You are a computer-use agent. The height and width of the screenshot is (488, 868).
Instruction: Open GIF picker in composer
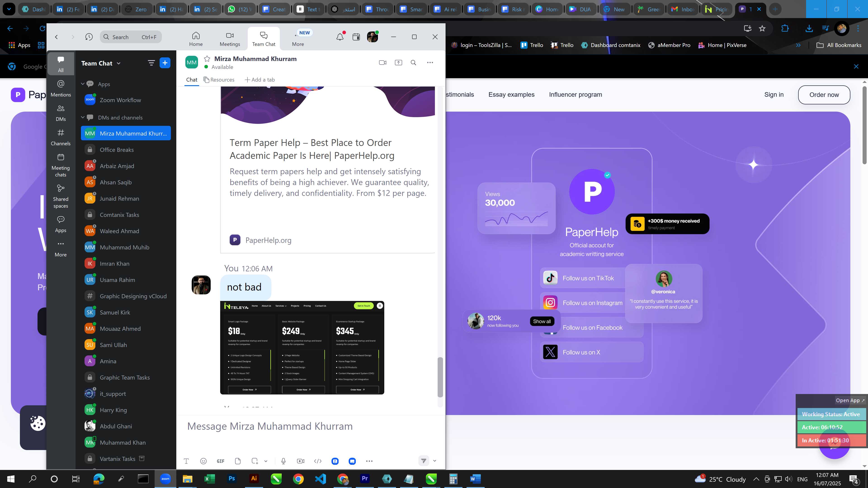220,461
